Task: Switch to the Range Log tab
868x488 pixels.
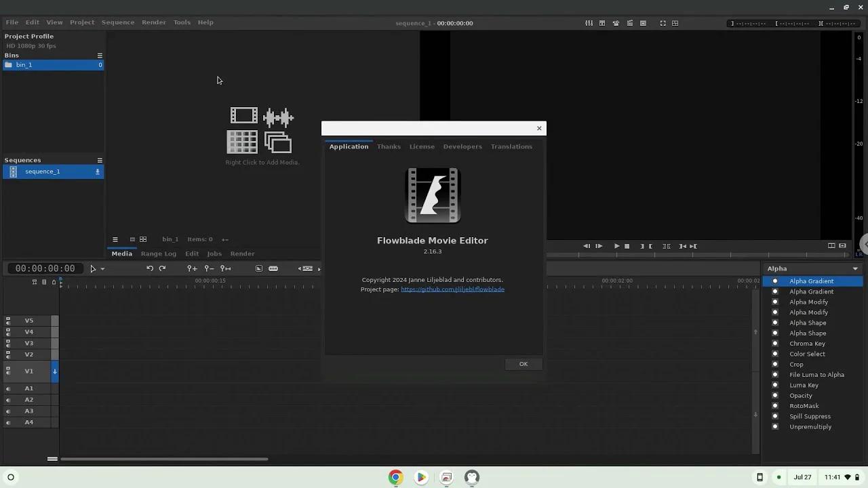Action: 158,253
